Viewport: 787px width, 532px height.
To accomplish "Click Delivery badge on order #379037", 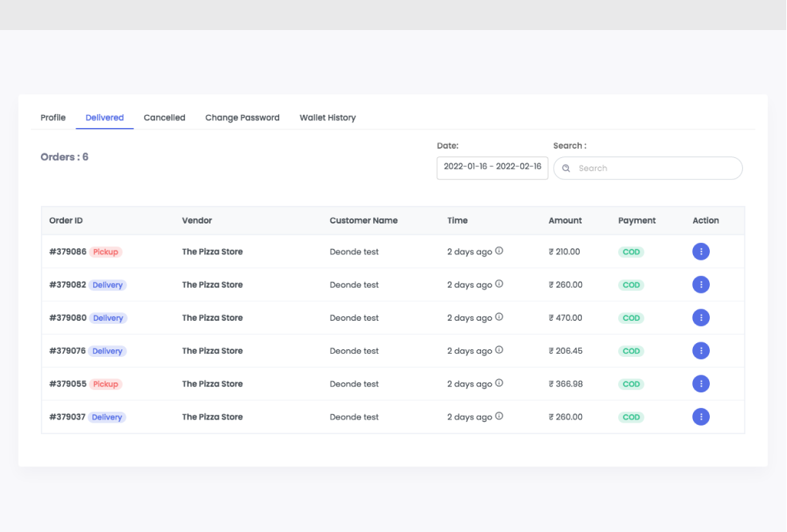I will tap(107, 418).
